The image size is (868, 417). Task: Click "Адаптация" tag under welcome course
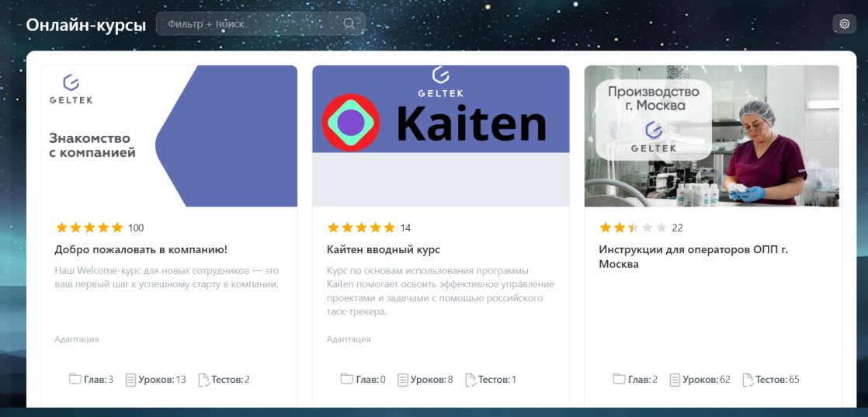coord(77,339)
